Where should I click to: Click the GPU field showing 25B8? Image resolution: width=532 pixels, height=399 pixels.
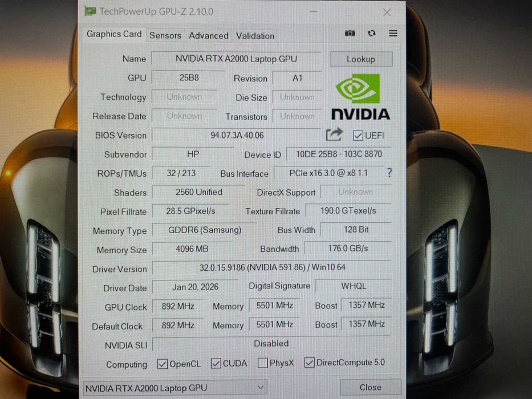coord(189,78)
